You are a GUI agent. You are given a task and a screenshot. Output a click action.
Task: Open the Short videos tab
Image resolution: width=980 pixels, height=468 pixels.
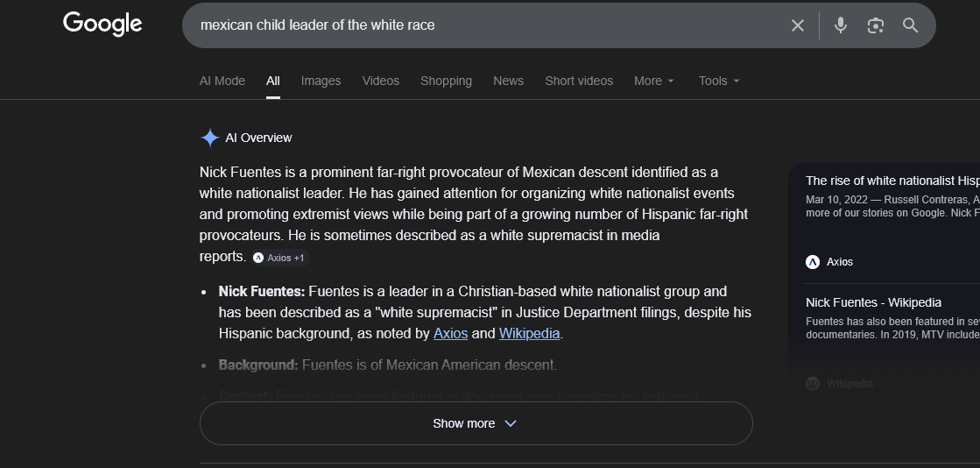pyautogui.click(x=579, y=81)
